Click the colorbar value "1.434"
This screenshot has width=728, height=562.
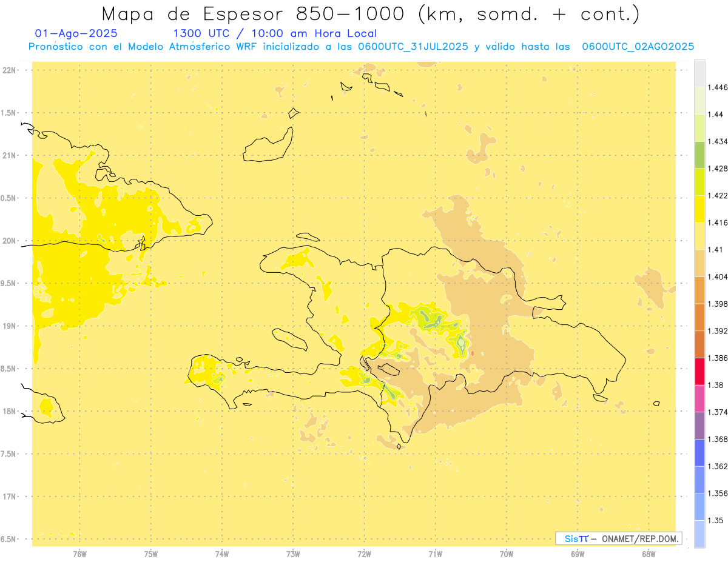(718, 141)
